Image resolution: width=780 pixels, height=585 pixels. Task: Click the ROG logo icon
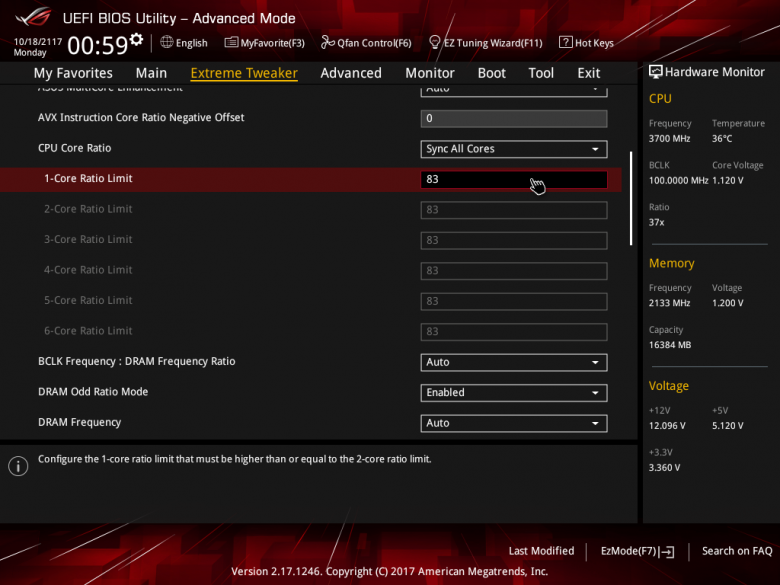click(x=33, y=17)
